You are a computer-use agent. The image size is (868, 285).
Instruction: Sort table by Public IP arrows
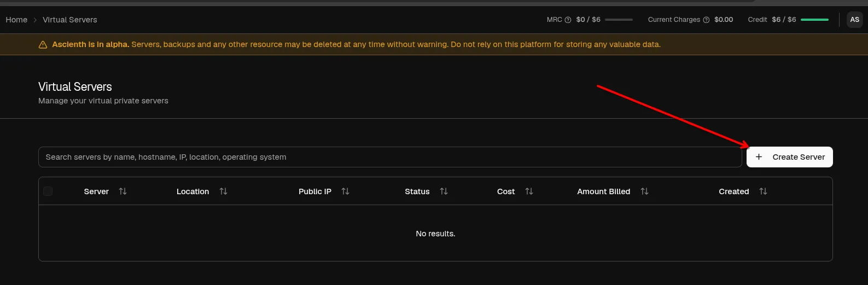[x=345, y=191]
